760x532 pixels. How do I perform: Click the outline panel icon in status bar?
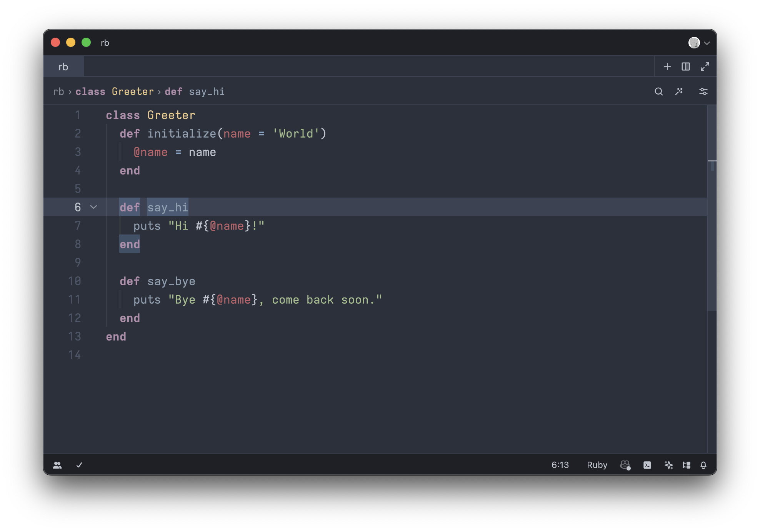[x=687, y=465]
